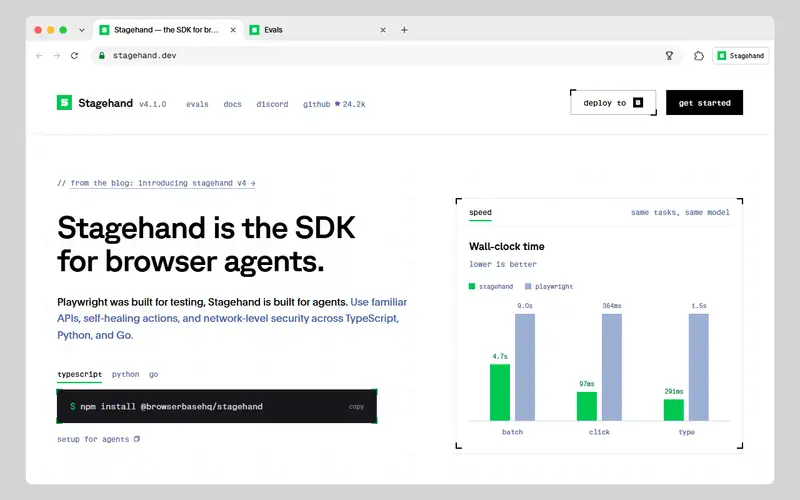The width and height of the screenshot is (800, 500).
Task: Switch to the go install tab
Action: (154, 374)
